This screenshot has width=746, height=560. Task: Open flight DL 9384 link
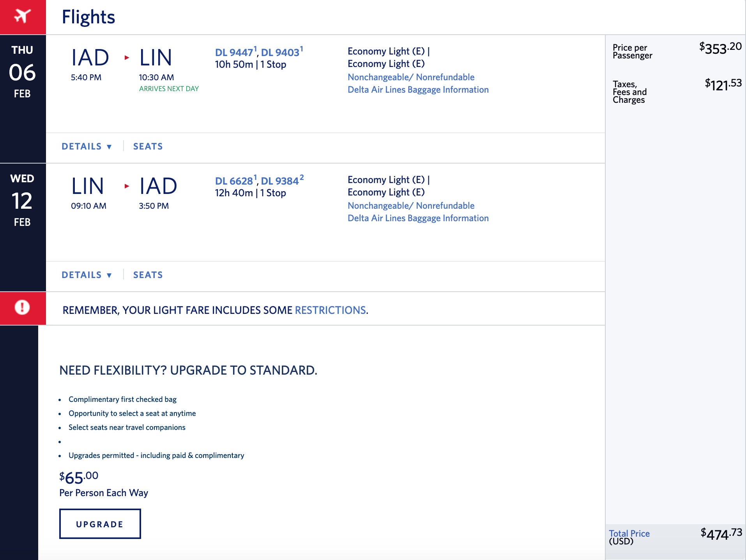[280, 181]
